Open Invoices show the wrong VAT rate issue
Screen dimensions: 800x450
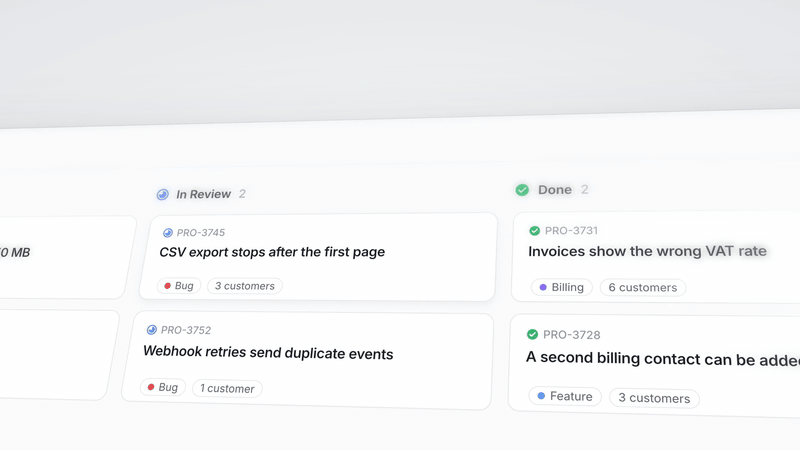[x=647, y=251]
